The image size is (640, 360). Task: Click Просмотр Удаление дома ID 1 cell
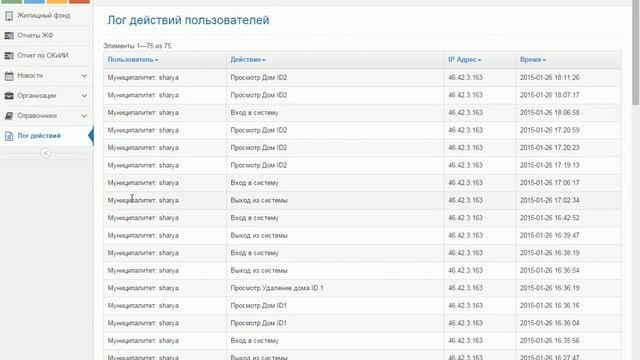pyautogui.click(x=277, y=288)
